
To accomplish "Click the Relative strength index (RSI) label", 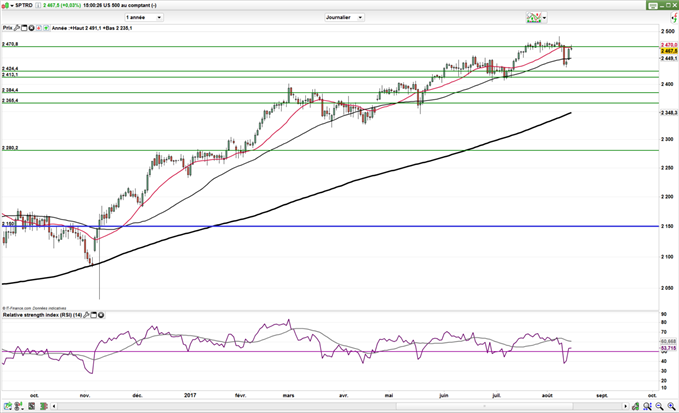I will point(42,315).
